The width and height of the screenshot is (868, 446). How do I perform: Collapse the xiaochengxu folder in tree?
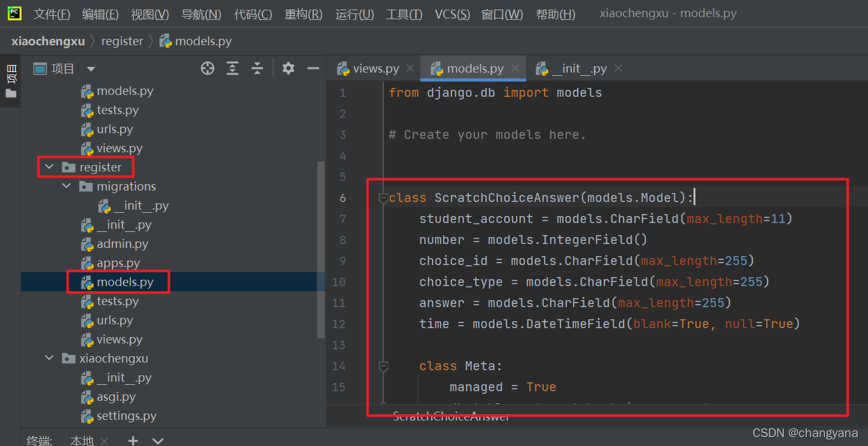coord(50,359)
